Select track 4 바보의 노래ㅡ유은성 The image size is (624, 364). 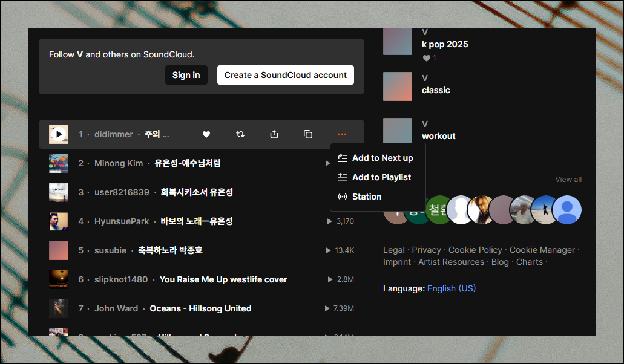click(197, 221)
